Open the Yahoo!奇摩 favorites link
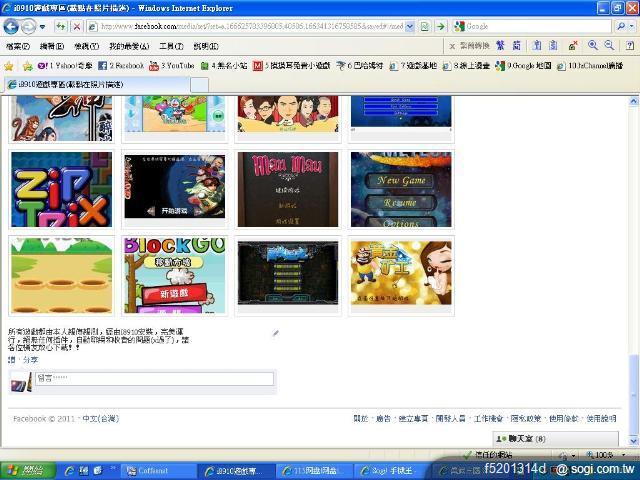This screenshot has width=640, height=480. click(65, 66)
